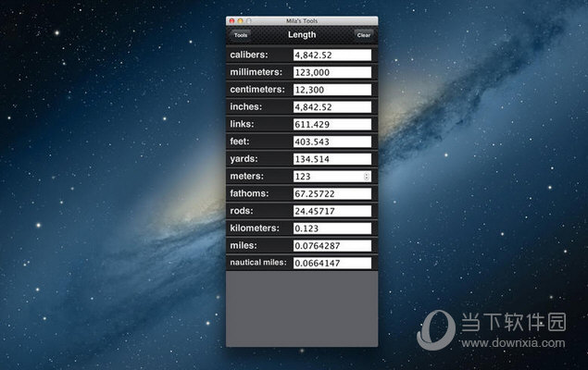
Task: Click the yards input field
Action: pos(332,159)
